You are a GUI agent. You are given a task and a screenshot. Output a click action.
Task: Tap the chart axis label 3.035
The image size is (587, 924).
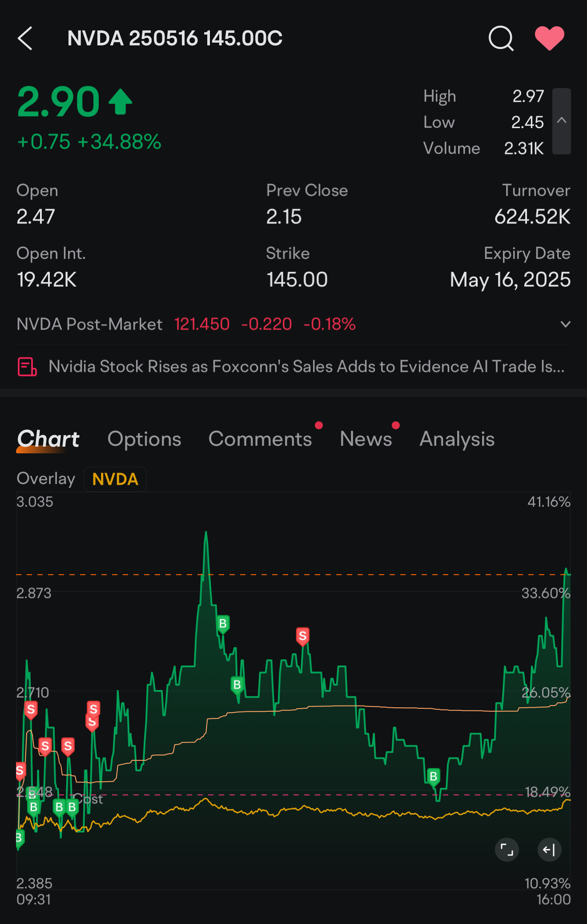point(35,502)
